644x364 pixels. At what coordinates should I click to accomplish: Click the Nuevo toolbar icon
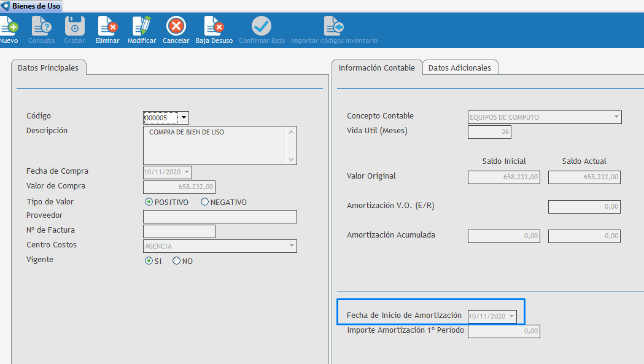pyautogui.click(x=9, y=26)
